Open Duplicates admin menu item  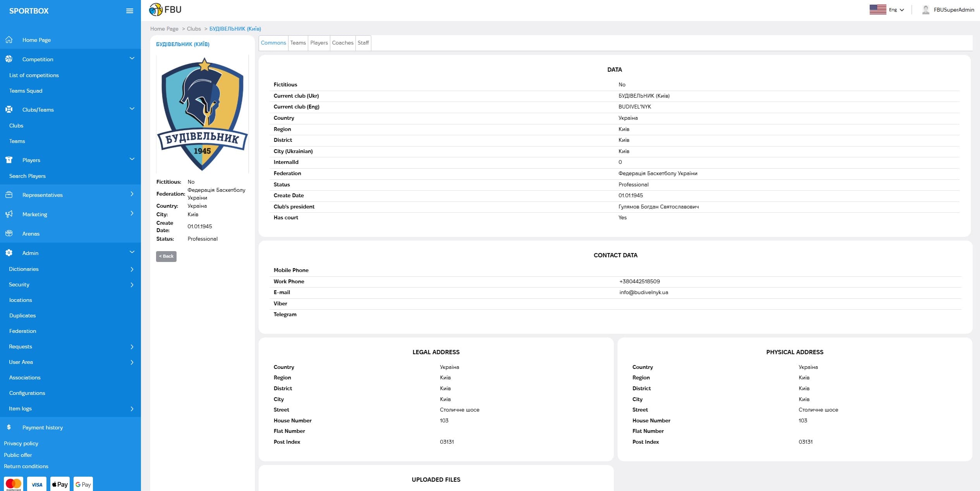click(x=22, y=315)
